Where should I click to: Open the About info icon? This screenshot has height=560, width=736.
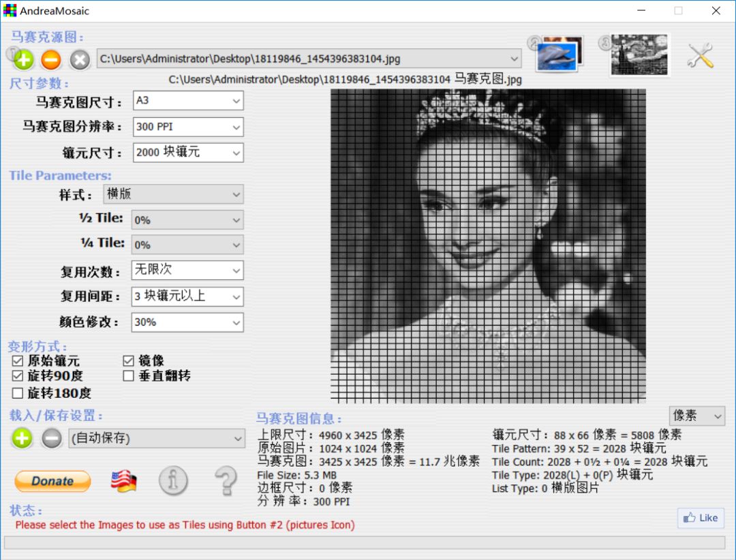pyautogui.click(x=174, y=481)
